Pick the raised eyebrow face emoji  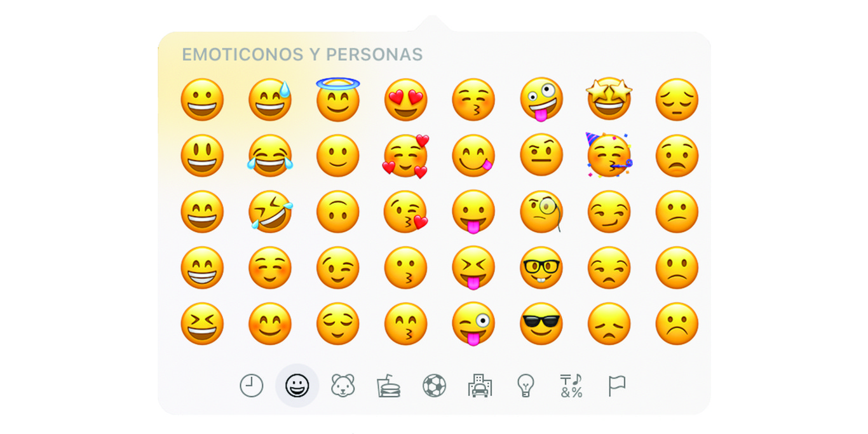click(541, 156)
